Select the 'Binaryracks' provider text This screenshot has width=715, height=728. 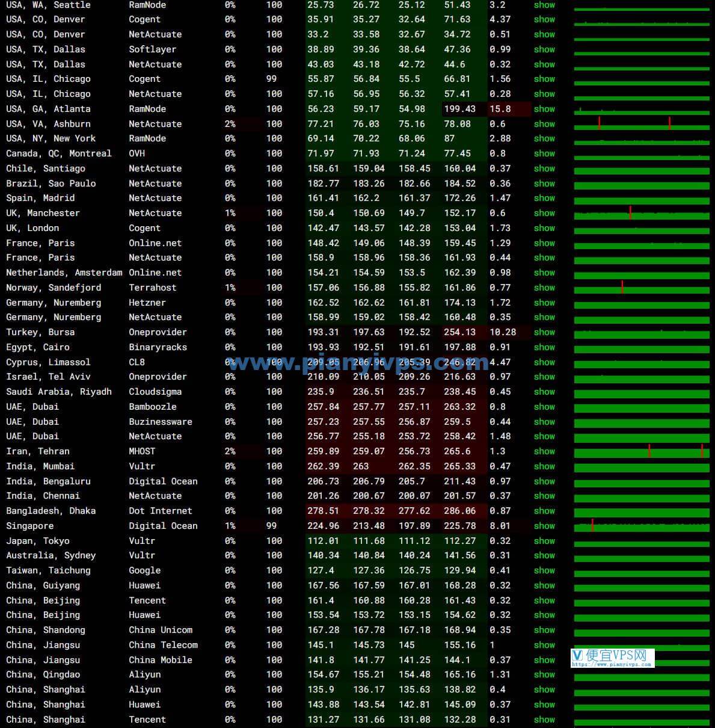(x=158, y=347)
